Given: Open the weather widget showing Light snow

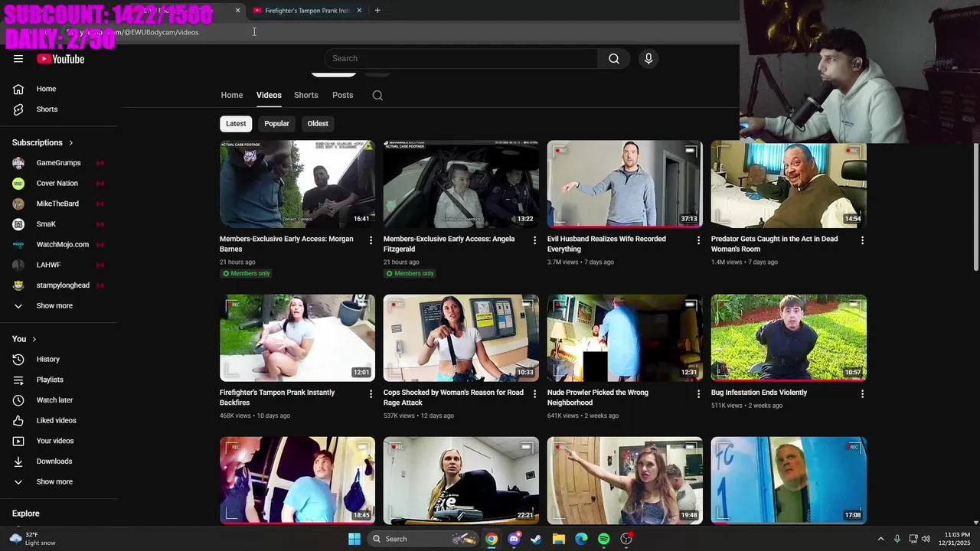Looking at the screenshot, I should pyautogui.click(x=32, y=539).
